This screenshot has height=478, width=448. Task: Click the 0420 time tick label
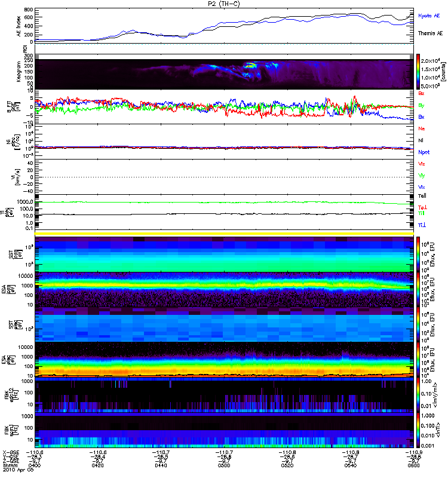pyautogui.click(x=97, y=465)
